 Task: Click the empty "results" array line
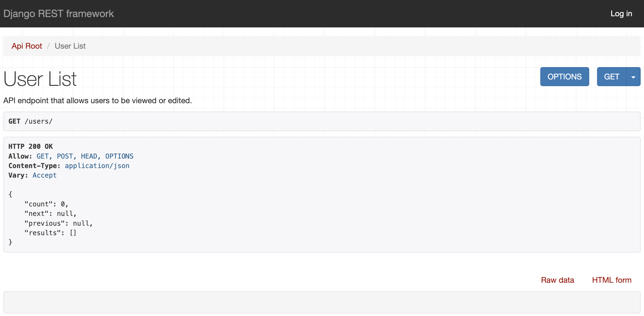tap(50, 233)
